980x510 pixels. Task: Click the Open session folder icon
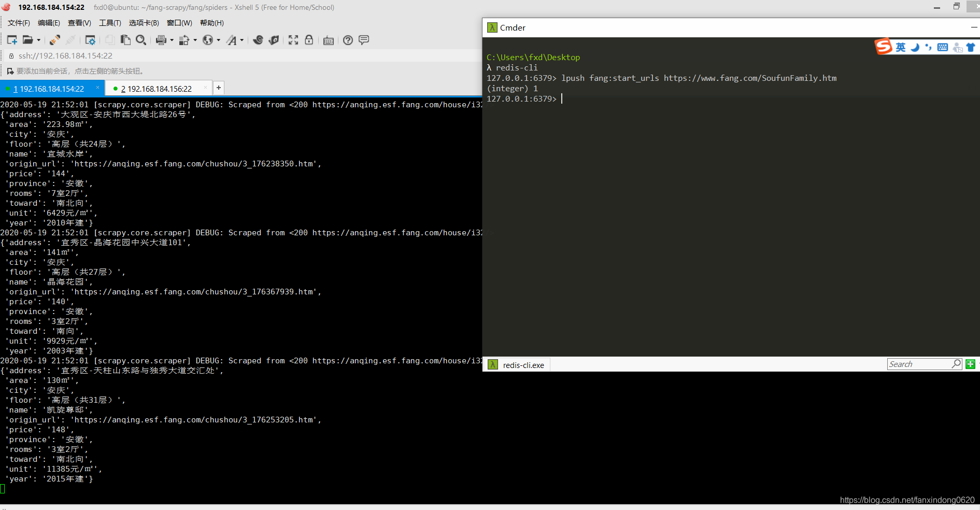pos(28,40)
